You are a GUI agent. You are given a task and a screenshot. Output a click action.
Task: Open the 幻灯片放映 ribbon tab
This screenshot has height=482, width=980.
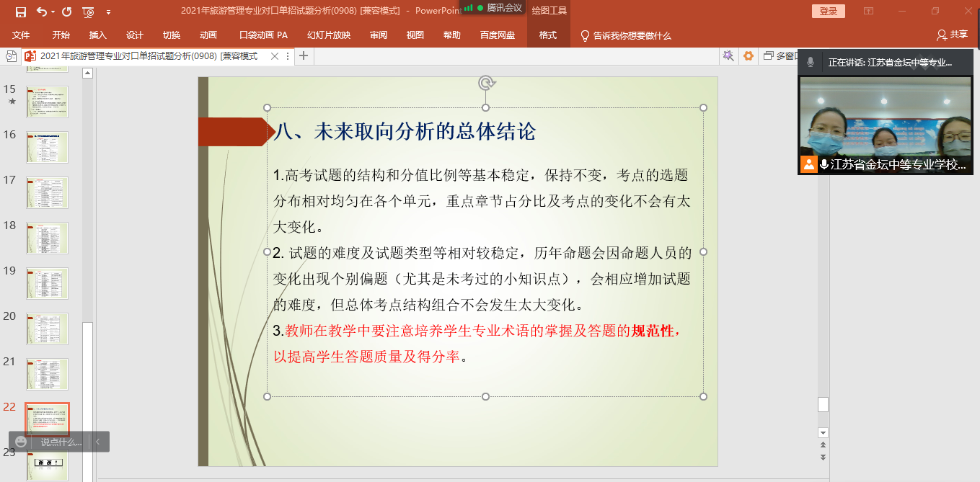[x=328, y=35]
